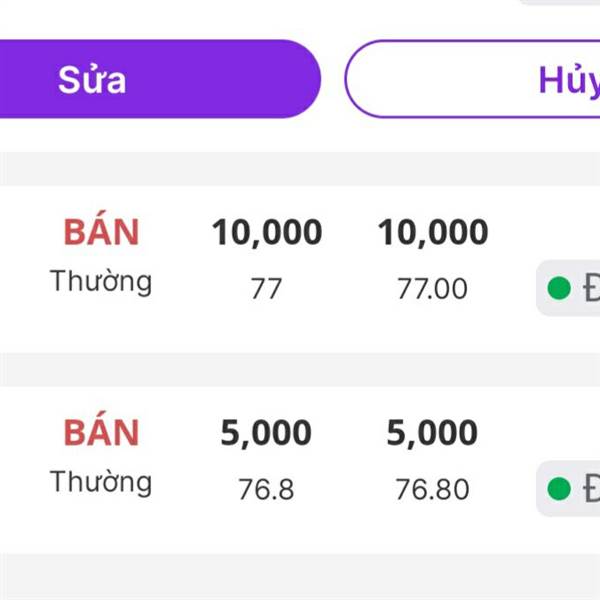The image size is (600, 600).
Task: Click the second 5,000 matched quantity
Action: (x=432, y=433)
